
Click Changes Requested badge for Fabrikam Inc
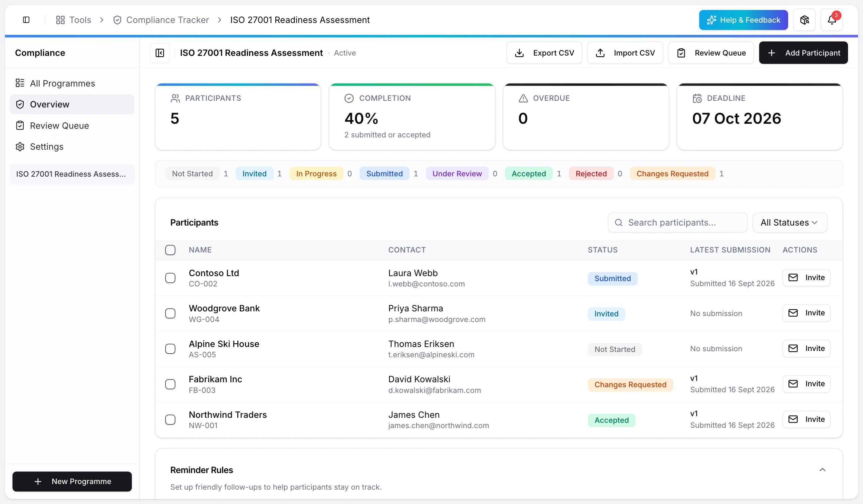[630, 385]
